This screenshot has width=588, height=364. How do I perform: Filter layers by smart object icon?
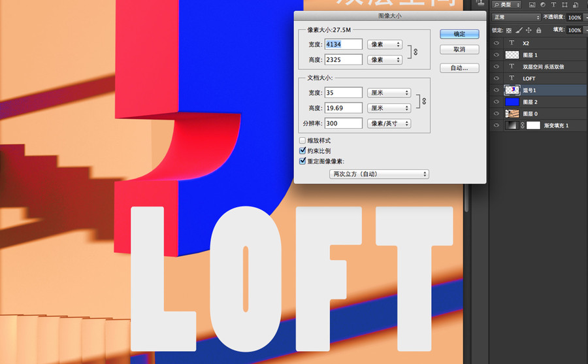[x=575, y=5]
